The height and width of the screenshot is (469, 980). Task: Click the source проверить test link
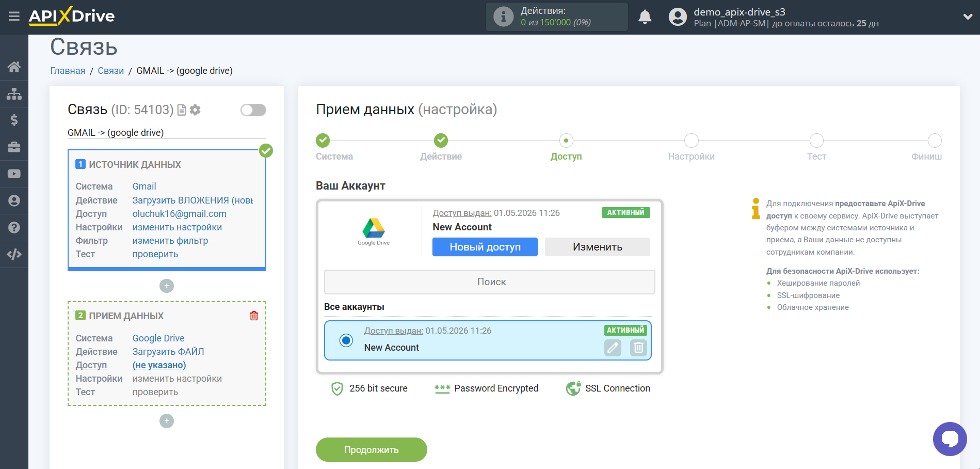(x=155, y=254)
